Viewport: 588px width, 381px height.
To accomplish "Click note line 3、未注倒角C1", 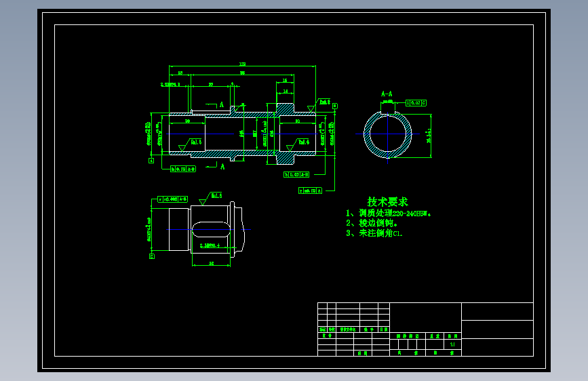I will (x=374, y=233).
